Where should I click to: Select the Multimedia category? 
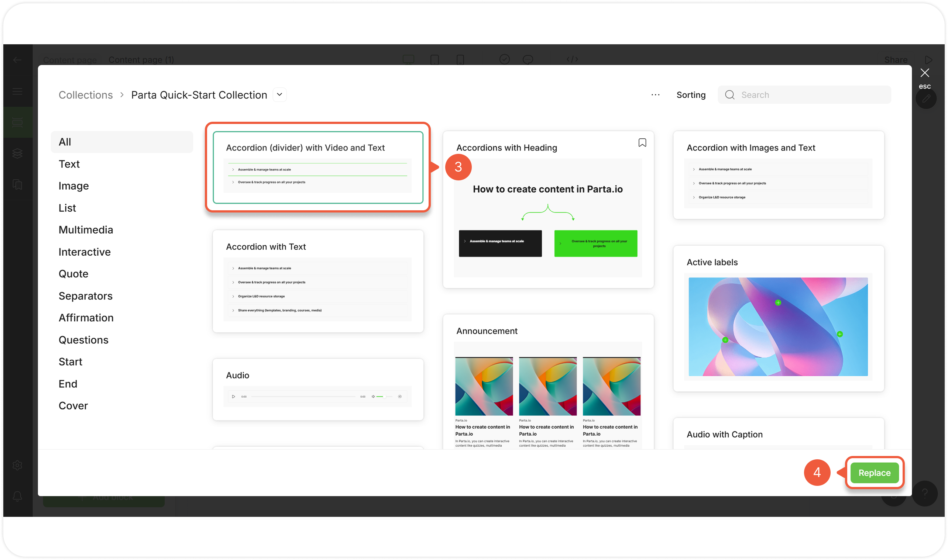[86, 230]
